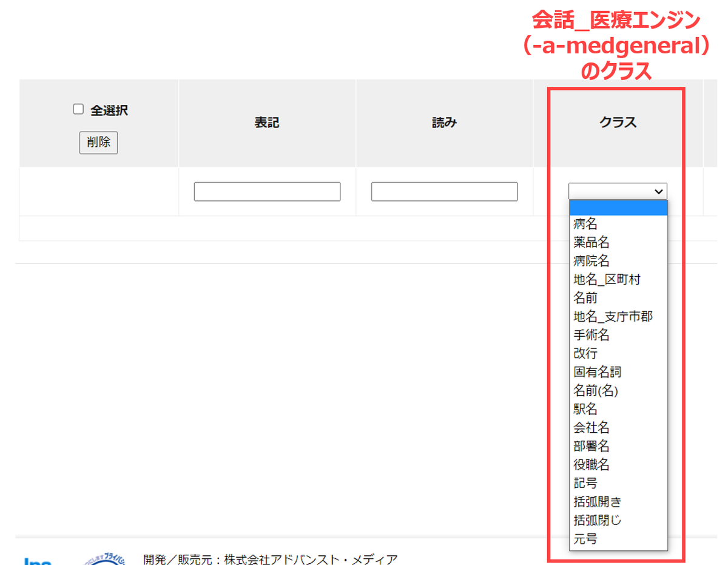Select the 地名_区町村 option
This screenshot has width=728, height=565.
pyautogui.click(x=618, y=279)
